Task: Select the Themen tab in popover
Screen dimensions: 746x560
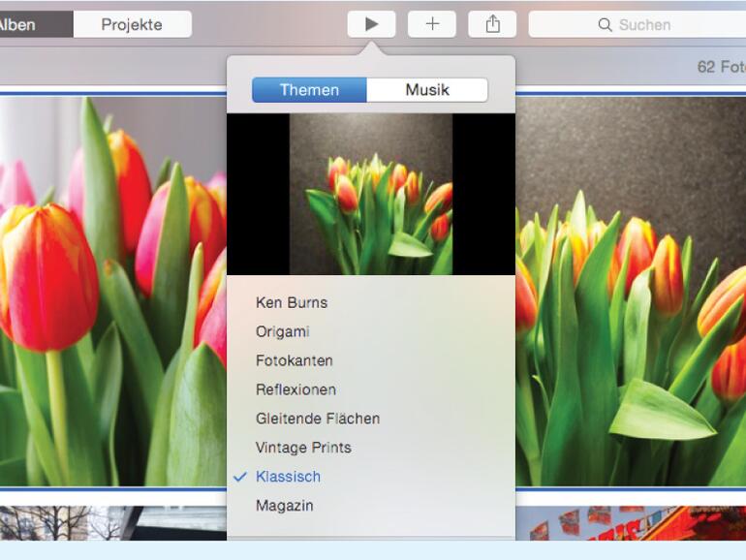Action: 309,90
